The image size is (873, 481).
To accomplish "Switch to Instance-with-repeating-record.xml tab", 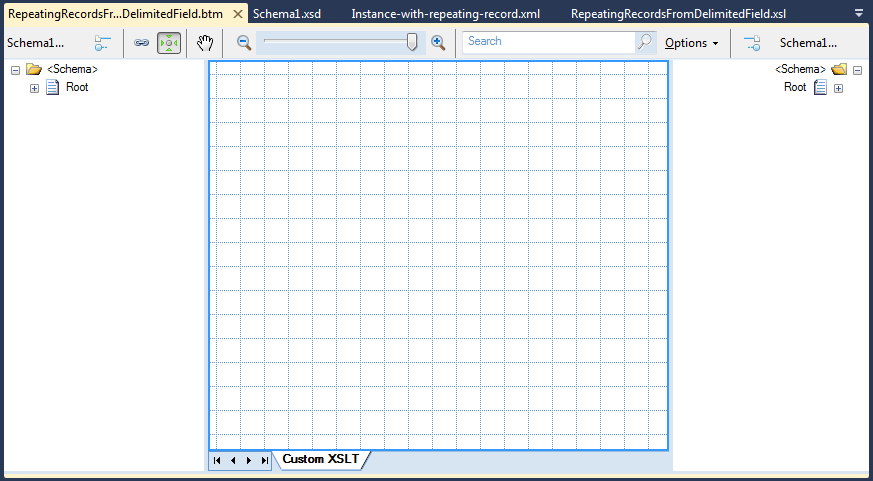I will click(x=445, y=14).
